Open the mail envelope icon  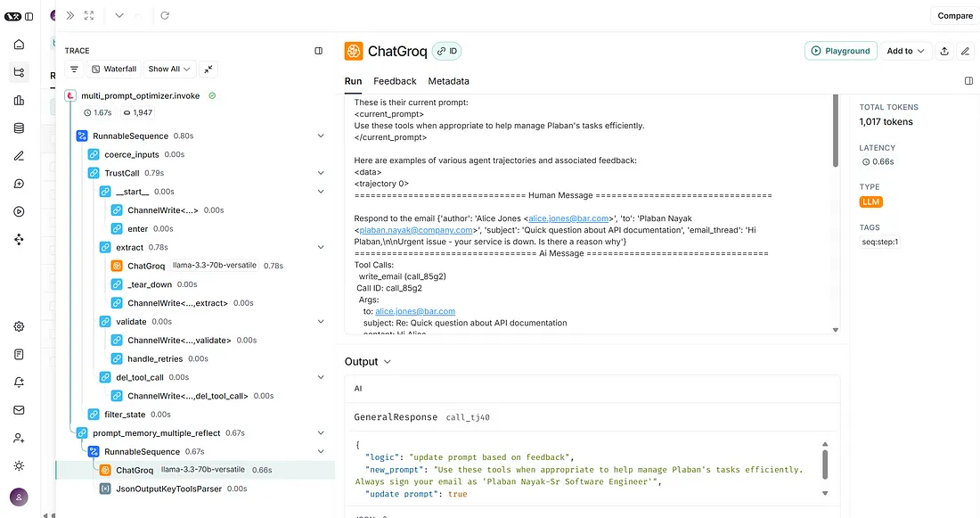click(19, 410)
